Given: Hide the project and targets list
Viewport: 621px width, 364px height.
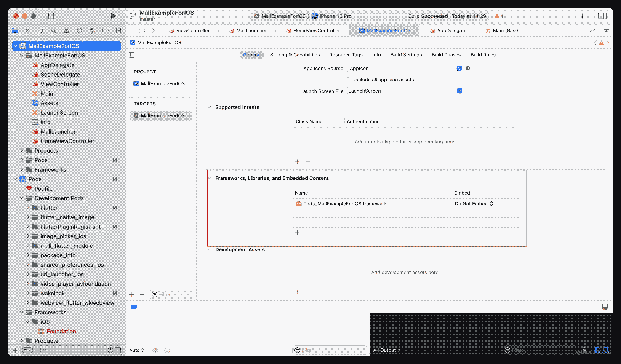Looking at the screenshot, I should click(132, 55).
